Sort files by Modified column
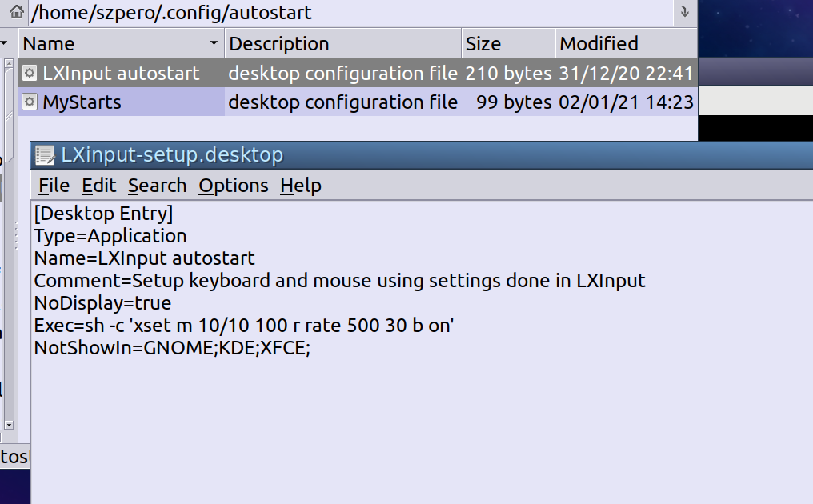The image size is (813, 504). coord(626,43)
